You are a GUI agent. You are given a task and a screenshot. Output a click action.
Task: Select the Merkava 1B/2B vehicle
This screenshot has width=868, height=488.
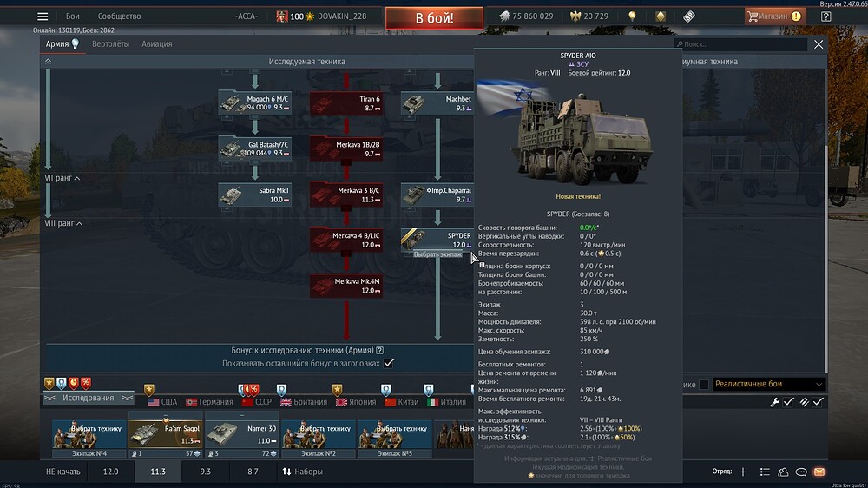click(x=346, y=148)
